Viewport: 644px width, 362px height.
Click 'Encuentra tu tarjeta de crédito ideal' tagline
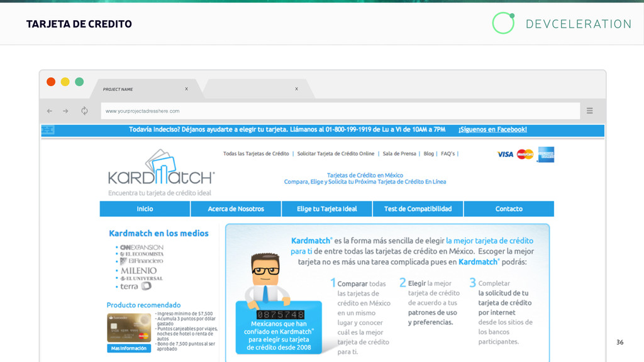[x=160, y=193]
